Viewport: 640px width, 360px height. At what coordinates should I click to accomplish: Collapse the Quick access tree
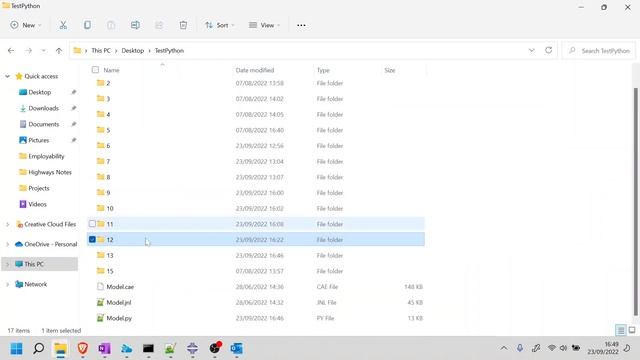coord(7,76)
